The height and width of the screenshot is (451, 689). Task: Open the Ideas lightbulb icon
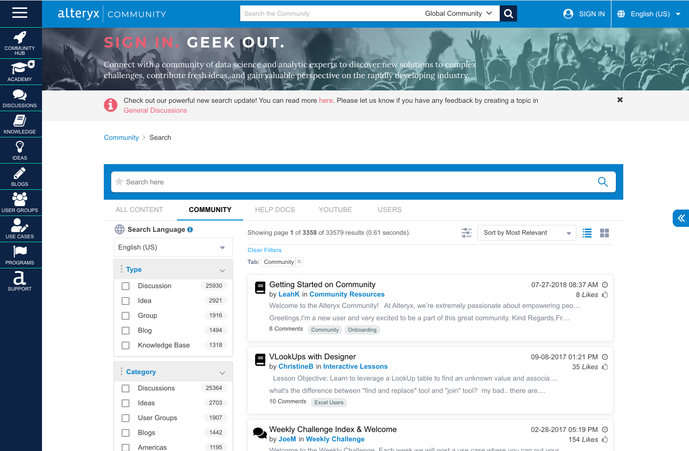(20, 150)
